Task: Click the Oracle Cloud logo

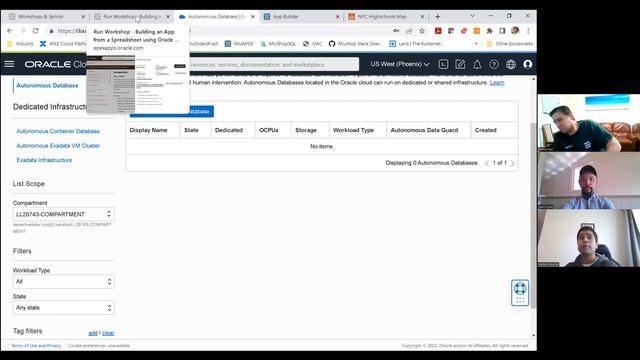Action: [55, 64]
